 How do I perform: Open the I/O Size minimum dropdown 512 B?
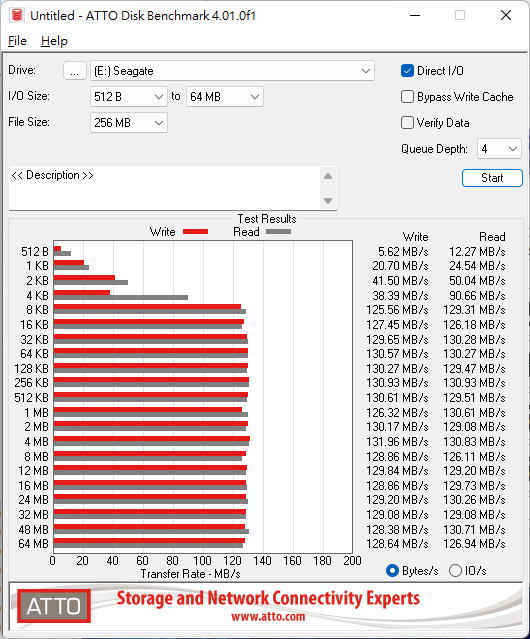129,97
